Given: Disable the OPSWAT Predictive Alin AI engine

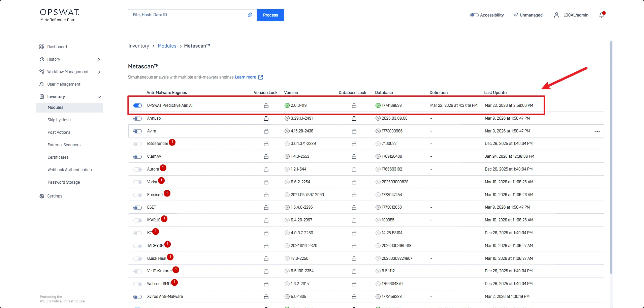Looking at the screenshot, I should click(x=137, y=106).
